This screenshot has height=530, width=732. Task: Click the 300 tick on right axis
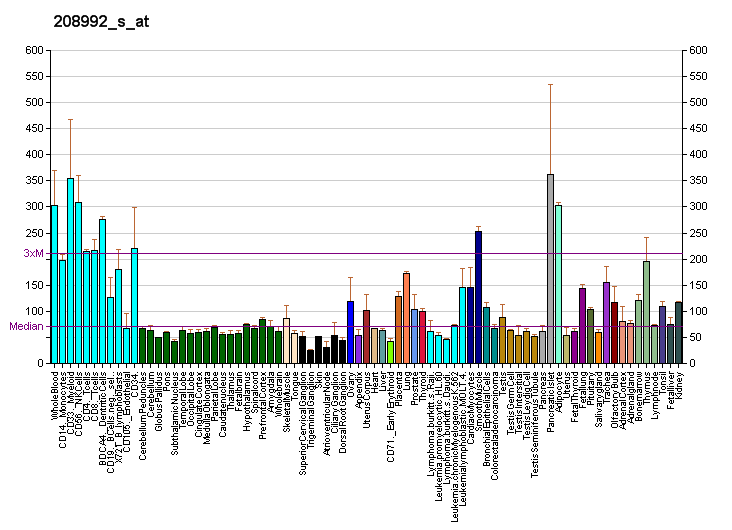pyautogui.click(x=697, y=207)
